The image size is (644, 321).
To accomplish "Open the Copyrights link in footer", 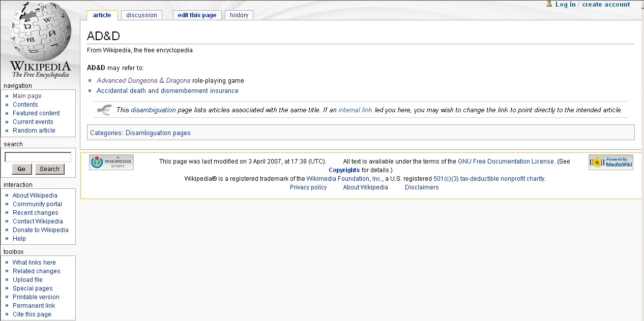I will [x=344, y=170].
